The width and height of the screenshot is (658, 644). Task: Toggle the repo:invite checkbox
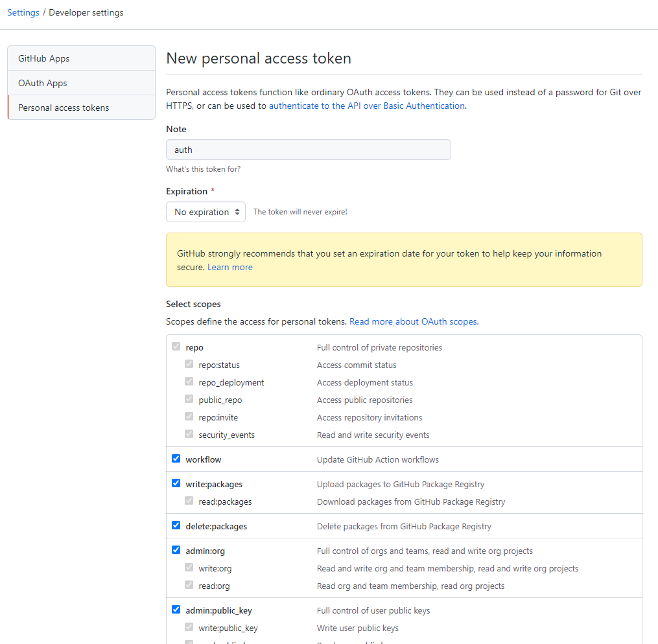(x=189, y=417)
